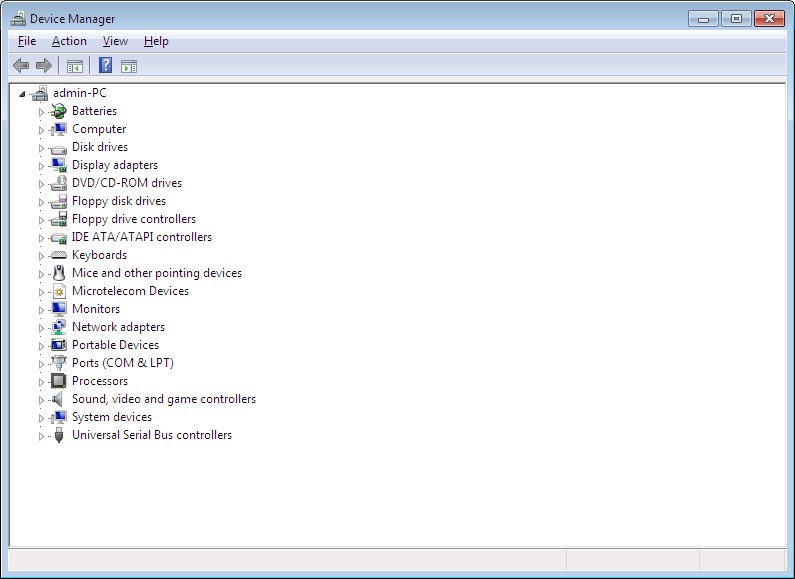Expand the Monitors node arrow
The image size is (795, 579).
pyautogui.click(x=42, y=310)
